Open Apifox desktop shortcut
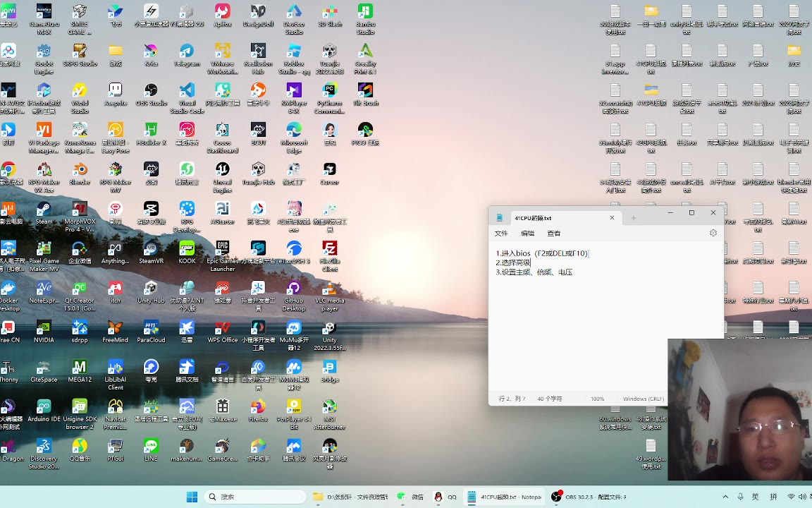The height and width of the screenshot is (508, 812). click(222, 16)
